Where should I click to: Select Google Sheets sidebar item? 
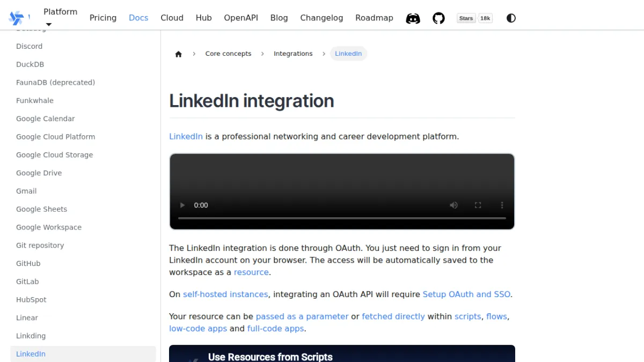(x=83, y=209)
